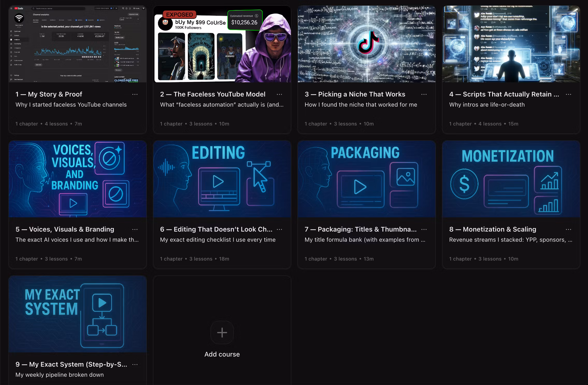588x385 pixels.
Task: Open the YouTube Studio analytics thumbnail
Action: (77, 44)
